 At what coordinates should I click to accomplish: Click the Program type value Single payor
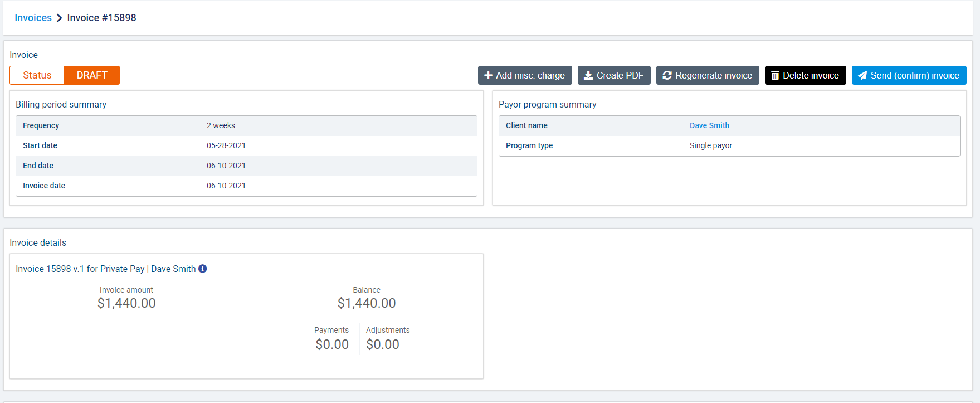(x=710, y=145)
